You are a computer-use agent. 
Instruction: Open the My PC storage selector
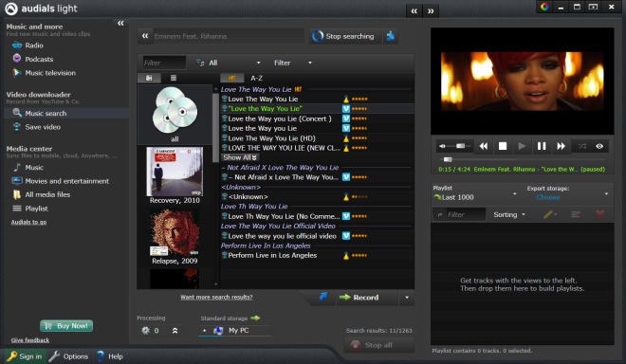[235, 331]
